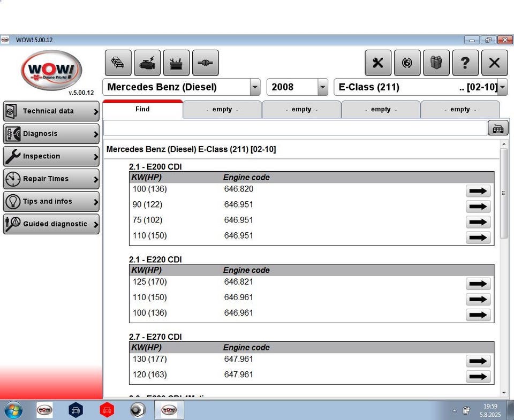The image size is (514, 420).
Task: Expand the E-Class (211) model dropdown
Action: (503, 87)
